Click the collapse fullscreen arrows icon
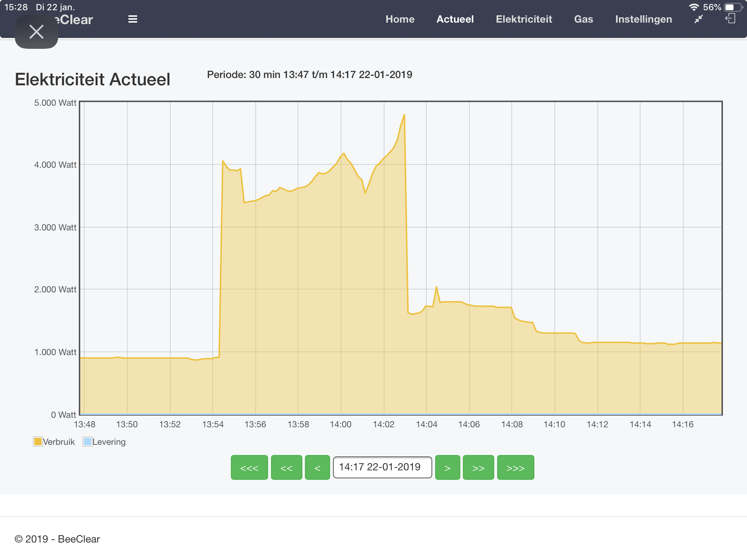The width and height of the screenshot is (747, 560). click(x=698, y=19)
